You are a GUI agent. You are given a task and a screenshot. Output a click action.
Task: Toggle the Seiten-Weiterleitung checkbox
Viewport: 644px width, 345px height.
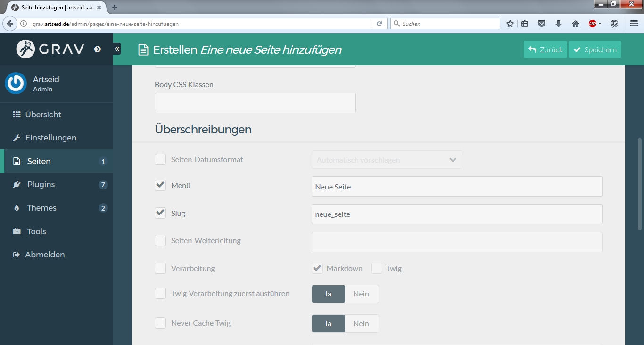(160, 240)
